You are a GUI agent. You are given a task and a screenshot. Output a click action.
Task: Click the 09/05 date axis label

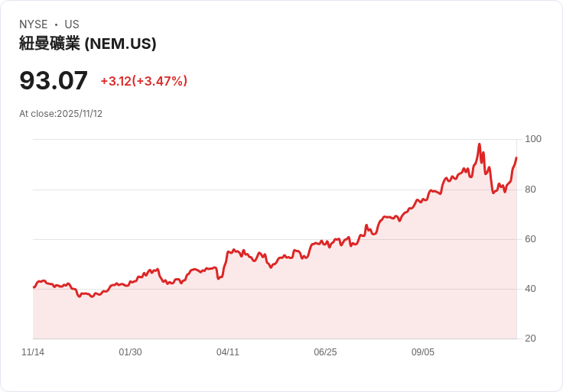pos(422,352)
